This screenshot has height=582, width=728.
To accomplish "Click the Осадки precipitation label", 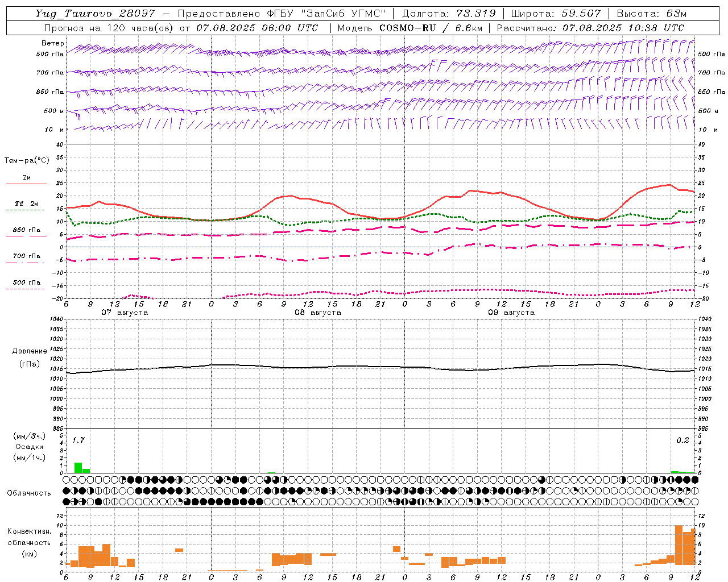I will [x=30, y=447].
